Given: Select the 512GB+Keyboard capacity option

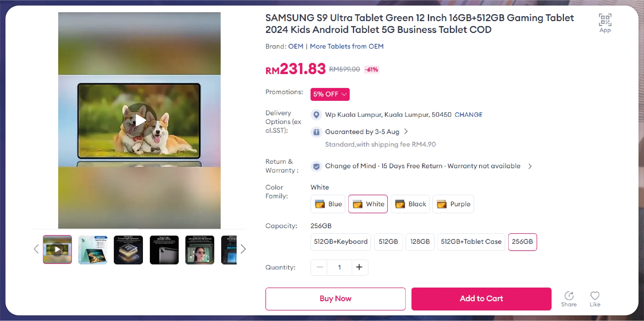Looking at the screenshot, I should point(340,242).
